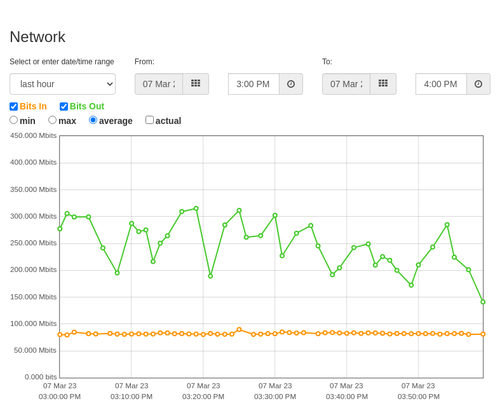Click the 'Bits Out' green label
500x403 pixels.
(x=87, y=106)
